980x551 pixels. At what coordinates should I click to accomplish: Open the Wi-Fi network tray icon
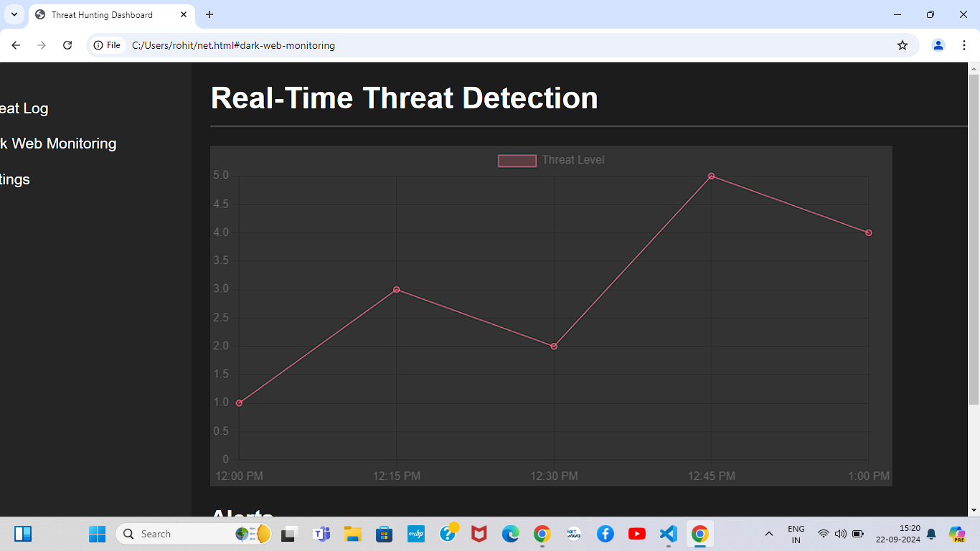824,534
